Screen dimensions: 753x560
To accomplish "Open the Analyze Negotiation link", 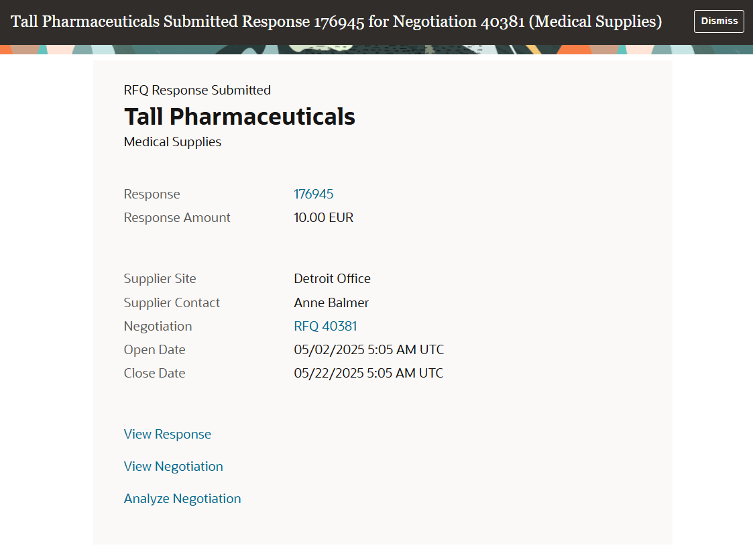I will tap(182, 498).
